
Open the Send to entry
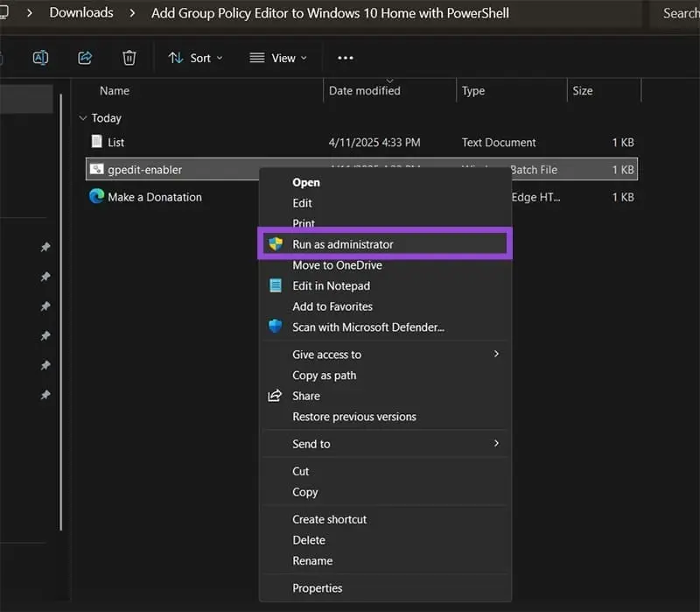(x=385, y=444)
